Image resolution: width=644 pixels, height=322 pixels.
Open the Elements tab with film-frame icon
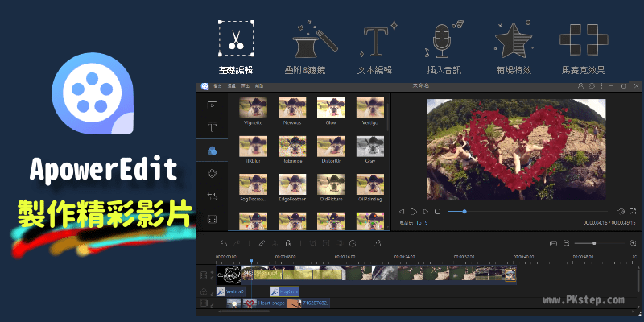[212, 219]
